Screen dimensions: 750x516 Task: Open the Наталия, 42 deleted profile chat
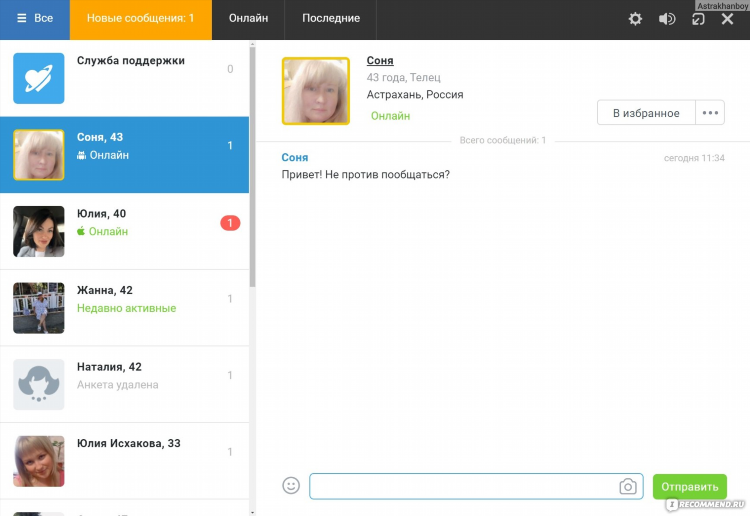(x=124, y=384)
